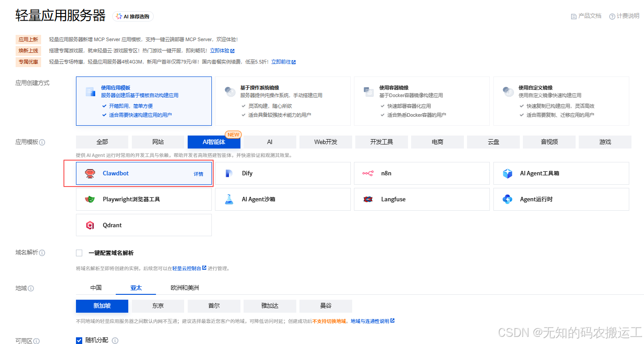The width and height of the screenshot is (644, 344).
Task: Open the 计费说明 link
Action: [624, 16]
